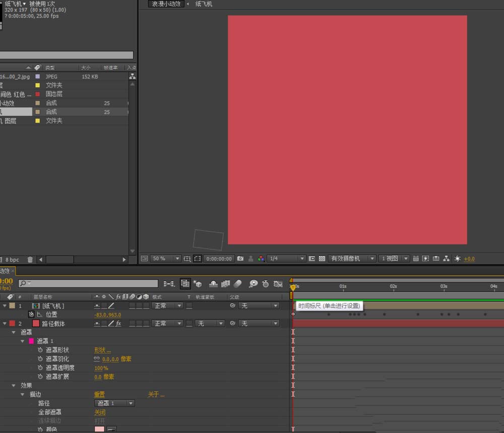Collapse the 效果 effects group
This screenshot has width=504, height=433.
[x=14, y=386]
